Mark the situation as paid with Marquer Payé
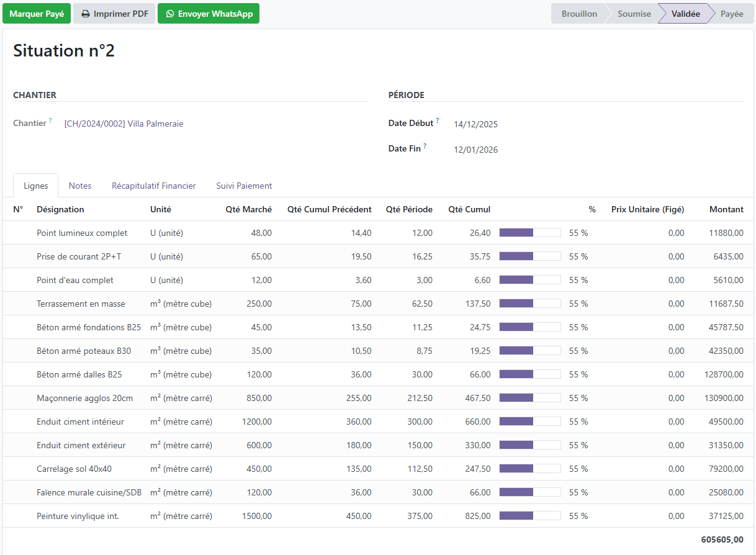The image size is (756, 555). 37,14
